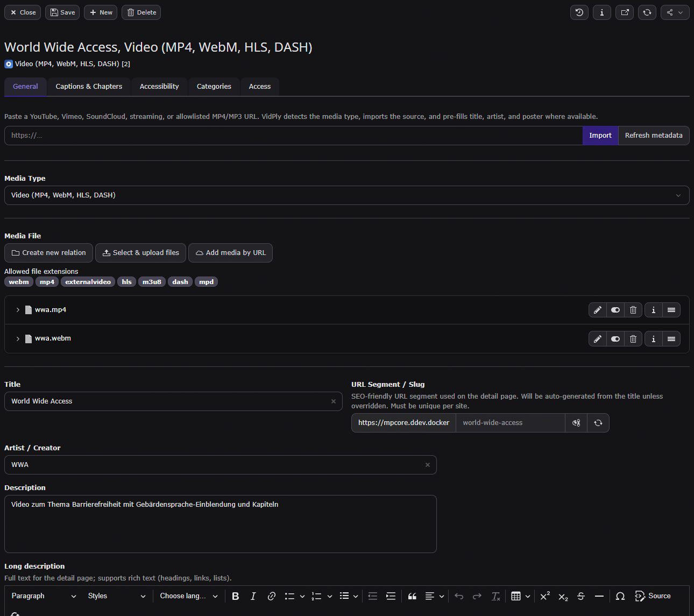Screen dimensions: 694x616
Task: Click Select & upload files
Action: (x=141, y=253)
